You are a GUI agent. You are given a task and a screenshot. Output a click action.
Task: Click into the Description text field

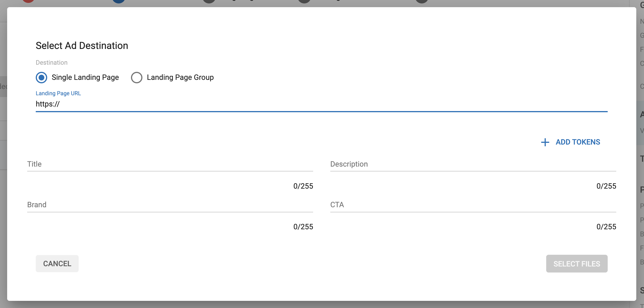[x=473, y=164]
